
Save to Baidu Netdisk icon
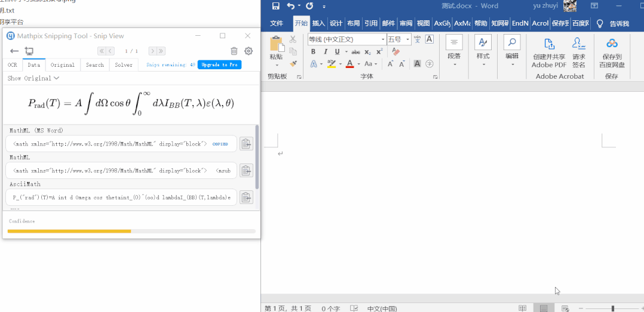click(612, 53)
